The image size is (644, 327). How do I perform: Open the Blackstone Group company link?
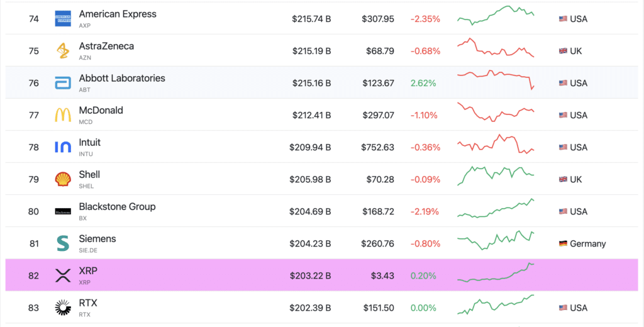(x=117, y=206)
